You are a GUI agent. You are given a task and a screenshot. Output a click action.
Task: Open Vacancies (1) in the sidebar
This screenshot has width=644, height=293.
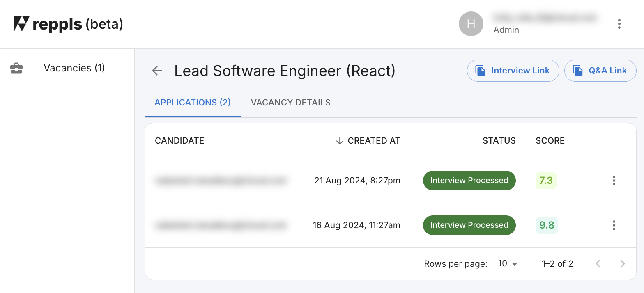pyautogui.click(x=74, y=68)
